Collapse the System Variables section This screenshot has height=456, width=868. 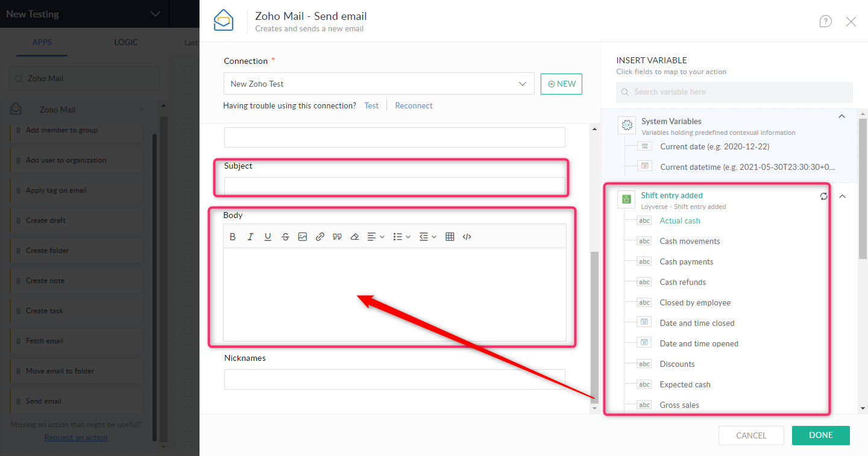841,116
